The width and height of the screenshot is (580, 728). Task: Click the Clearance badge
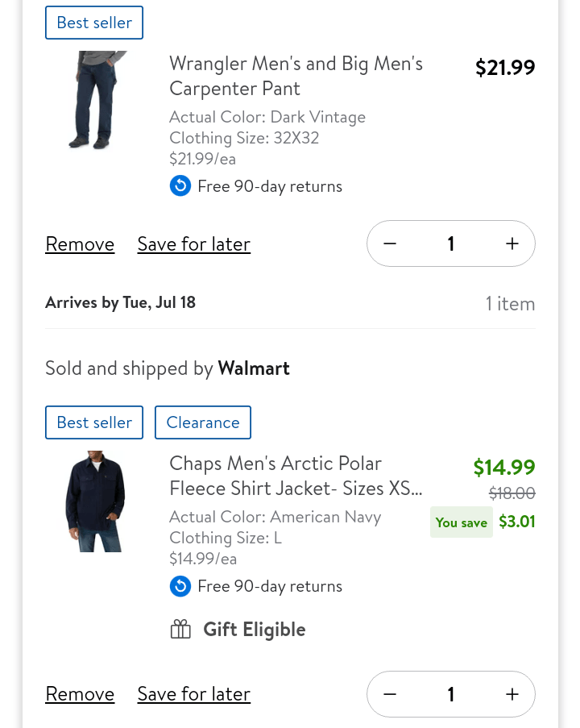[203, 422]
